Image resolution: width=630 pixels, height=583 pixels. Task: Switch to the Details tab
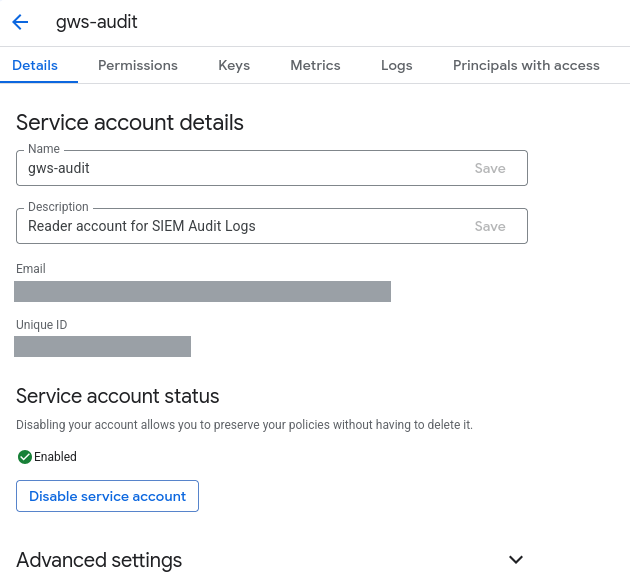coord(35,65)
